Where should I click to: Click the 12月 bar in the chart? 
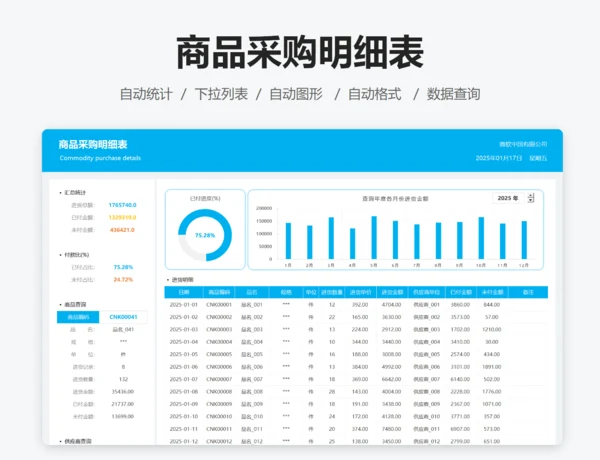(x=524, y=240)
